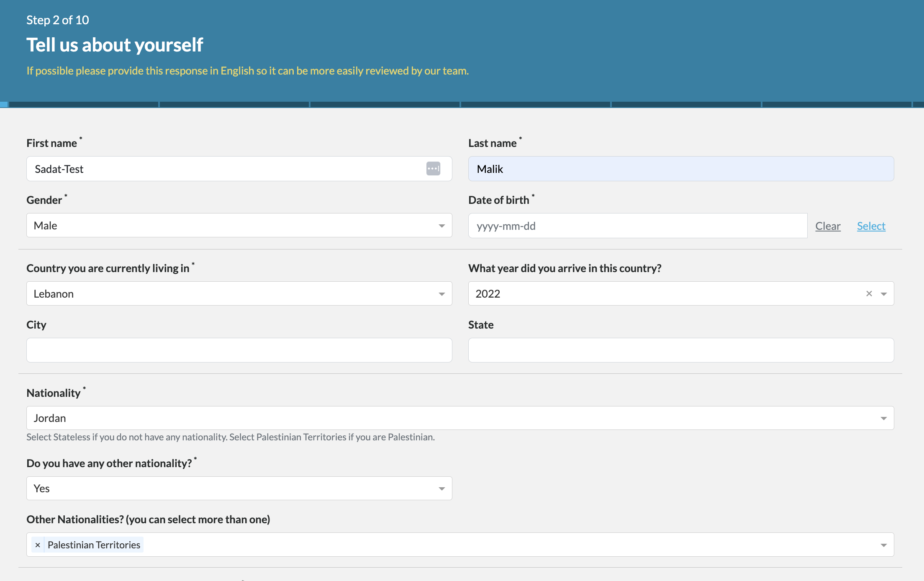
Task: Click the Select link for Date of birth
Action: [871, 226]
